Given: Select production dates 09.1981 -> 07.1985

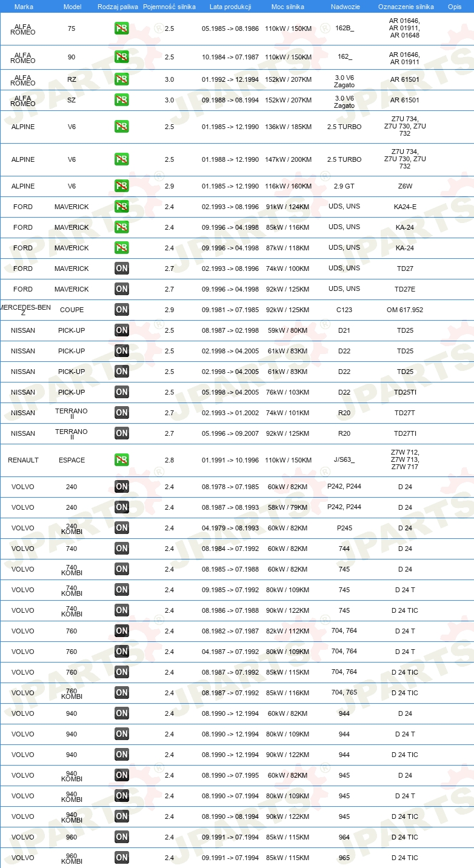Looking at the screenshot, I should point(230,310).
